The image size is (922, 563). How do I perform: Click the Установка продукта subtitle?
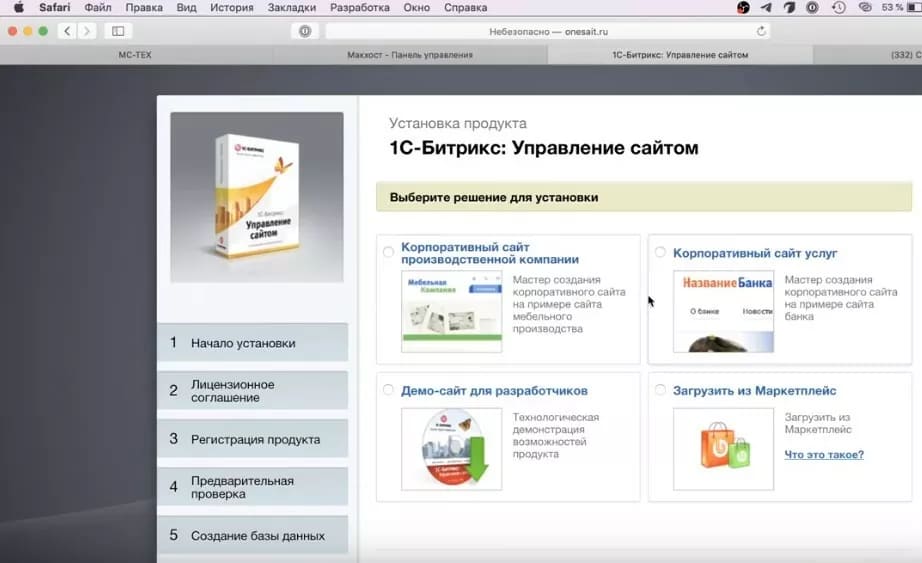coord(457,124)
